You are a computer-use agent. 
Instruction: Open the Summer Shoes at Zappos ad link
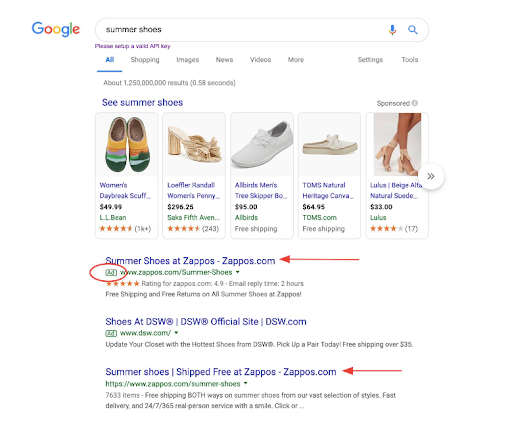click(190, 261)
